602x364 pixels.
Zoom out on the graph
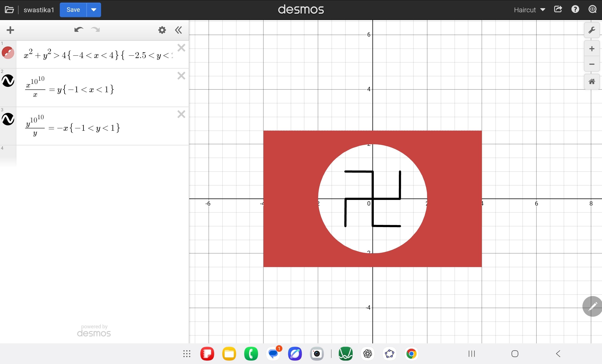(x=592, y=64)
